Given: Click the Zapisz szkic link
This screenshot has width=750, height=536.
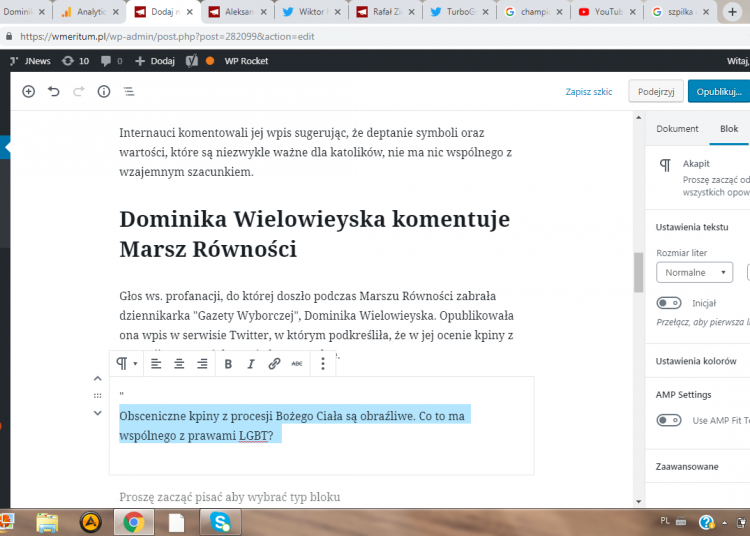Looking at the screenshot, I should [588, 91].
